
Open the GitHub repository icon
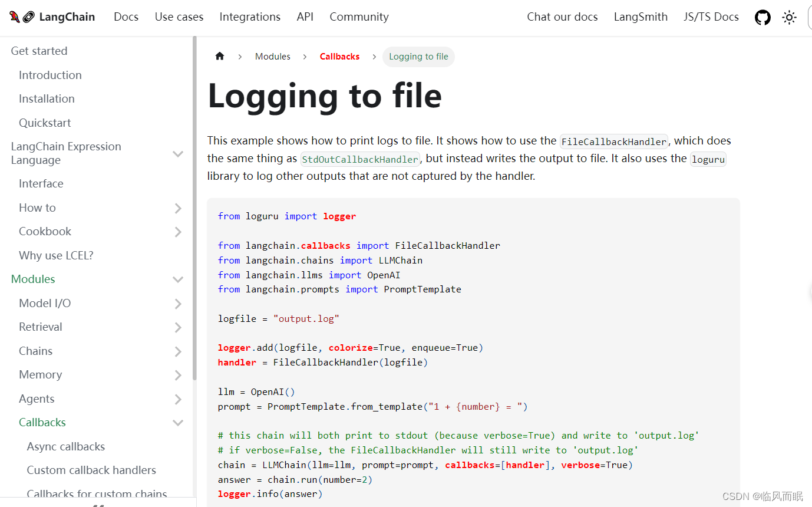[763, 17]
